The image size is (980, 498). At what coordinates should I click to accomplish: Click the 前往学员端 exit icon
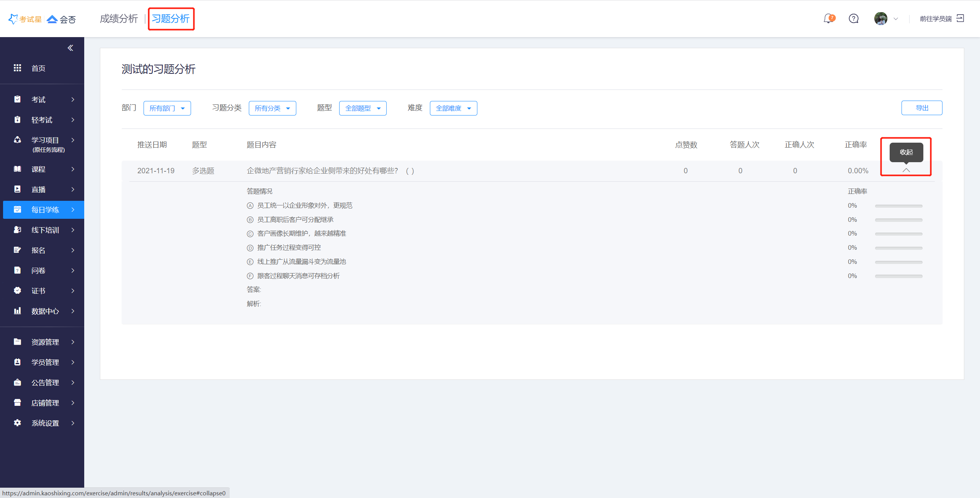pos(960,18)
